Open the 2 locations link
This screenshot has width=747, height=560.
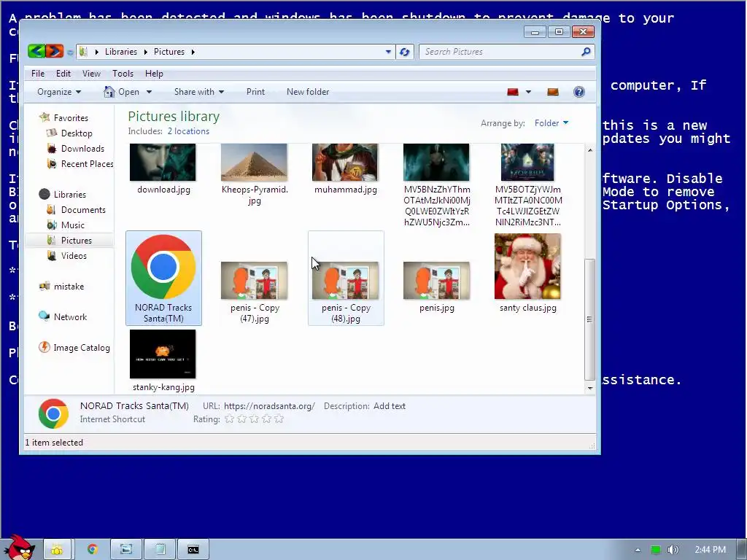188,131
